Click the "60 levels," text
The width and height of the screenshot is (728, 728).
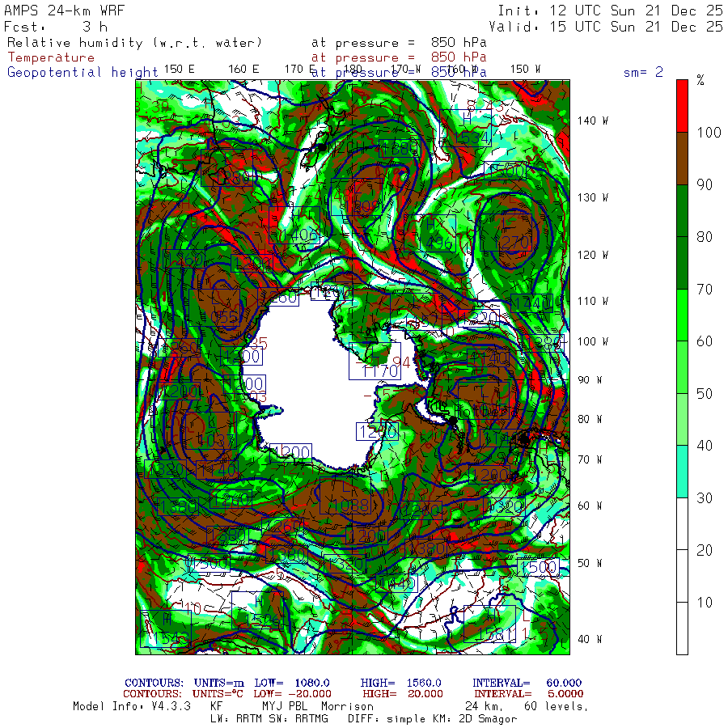(x=557, y=706)
